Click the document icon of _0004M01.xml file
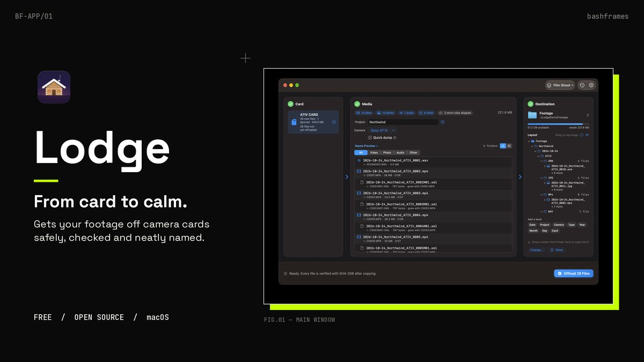 pyautogui.click(x=362, y=226)
